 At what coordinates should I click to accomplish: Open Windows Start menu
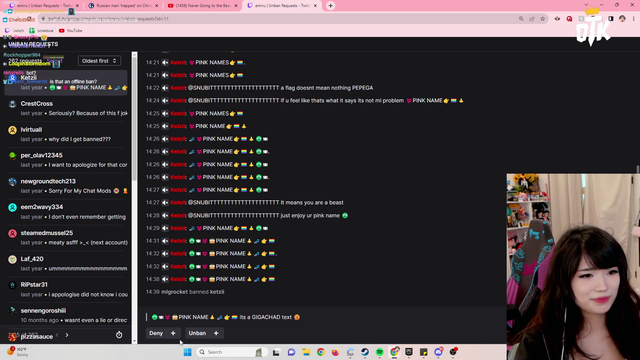(x=187, y=352)
